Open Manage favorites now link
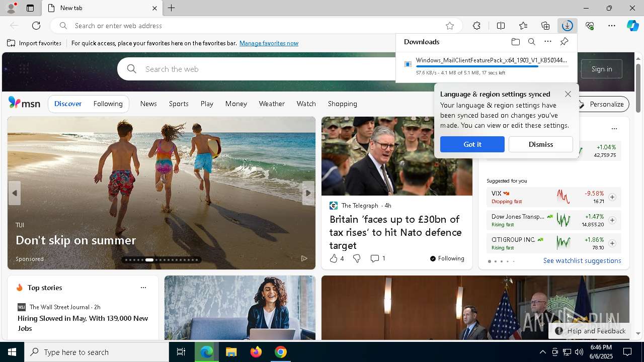Viewport: 644px width, 362px height. point(269,43)
